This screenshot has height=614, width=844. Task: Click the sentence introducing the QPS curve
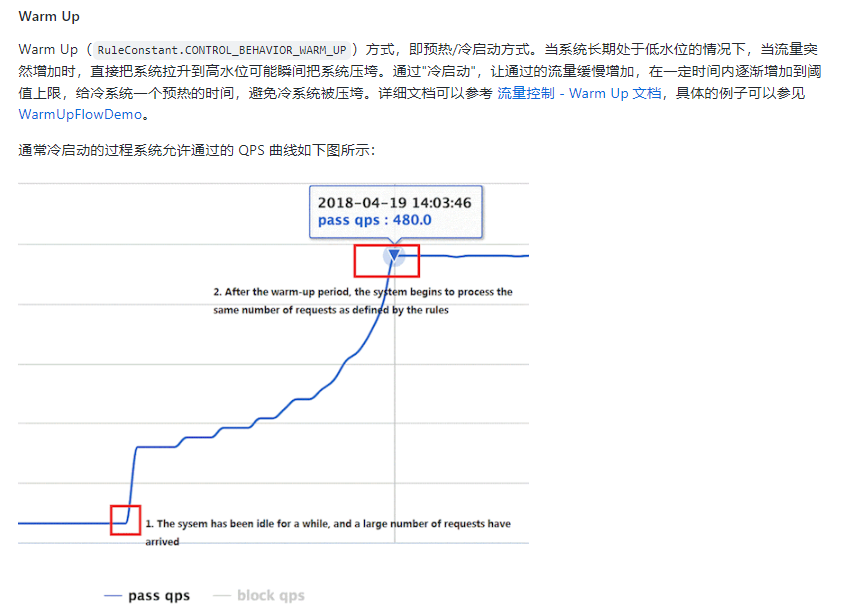tap(196, 150)
